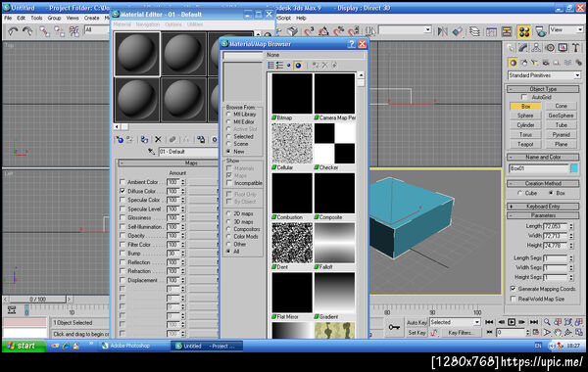Open the Layer Manager
The image size is (588, 372).
click(474, 32)
